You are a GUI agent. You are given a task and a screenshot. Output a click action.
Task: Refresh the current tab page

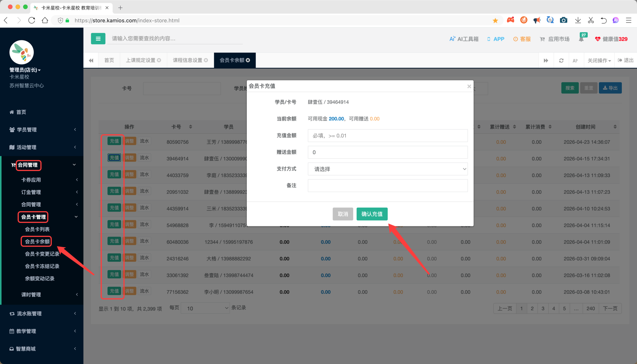click(561, 60)
